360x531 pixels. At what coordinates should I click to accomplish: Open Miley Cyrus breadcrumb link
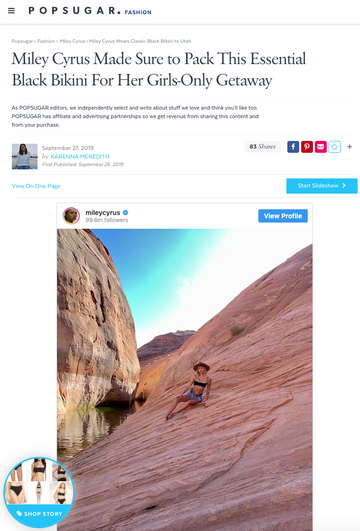[x=72, y=41]
